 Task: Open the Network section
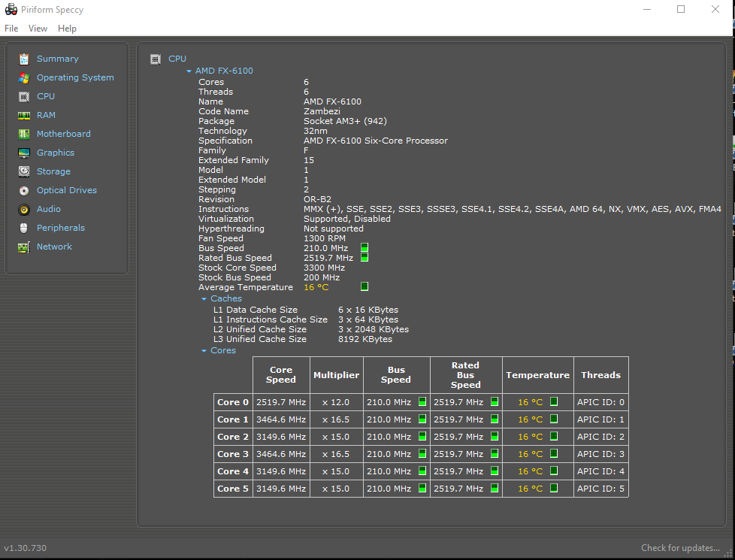(54, 247)
